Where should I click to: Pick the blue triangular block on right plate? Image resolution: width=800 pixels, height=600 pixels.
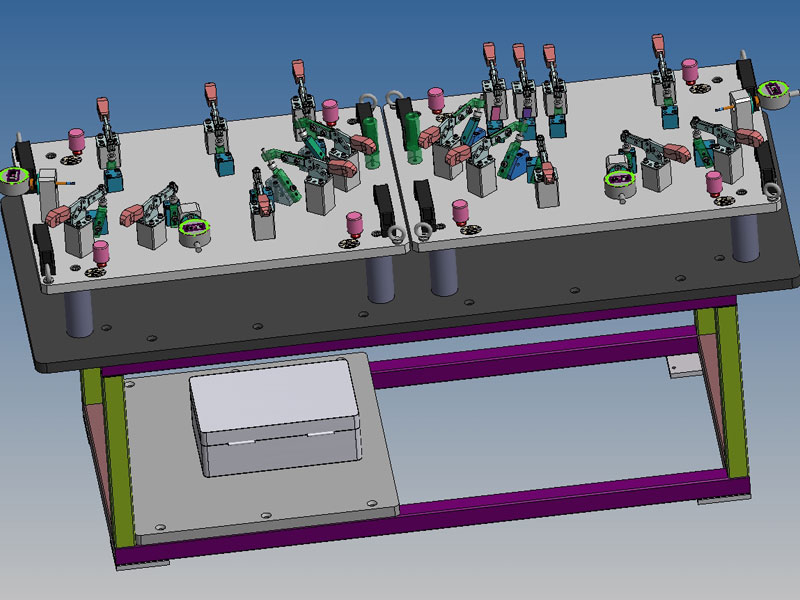coord(515,163)
